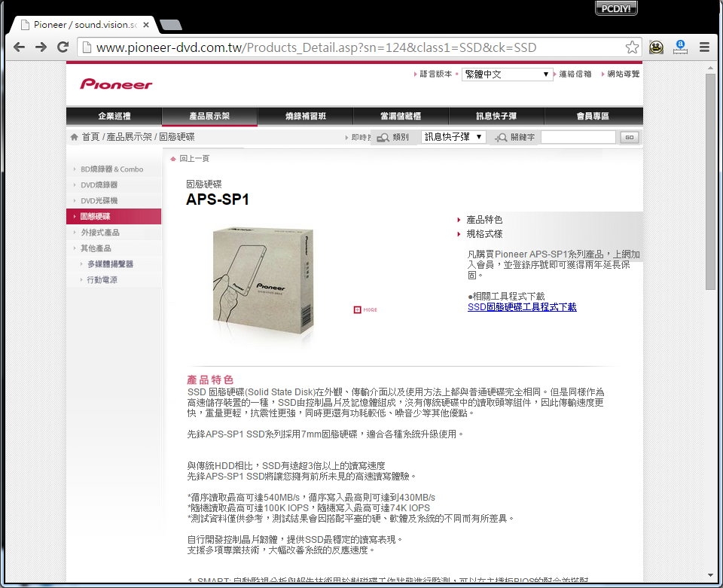Click the Pioneer logo
723x588 pixels.
[116, 84]
